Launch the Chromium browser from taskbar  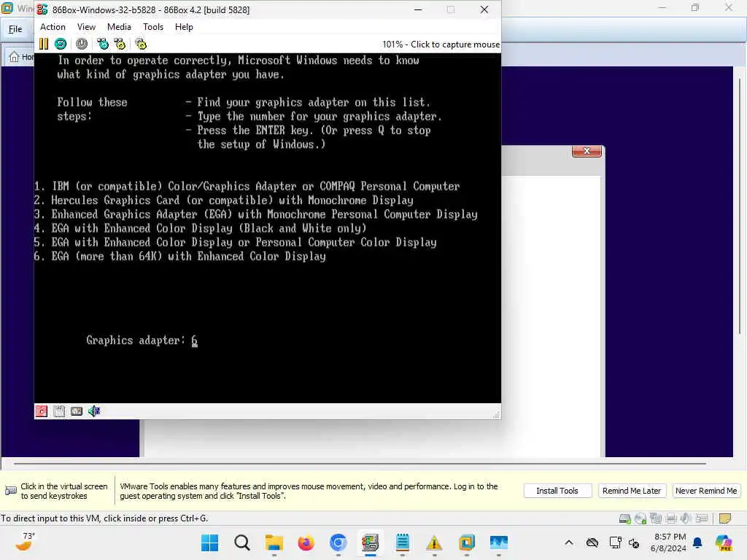pyautogui.click(x=338, y=542)
